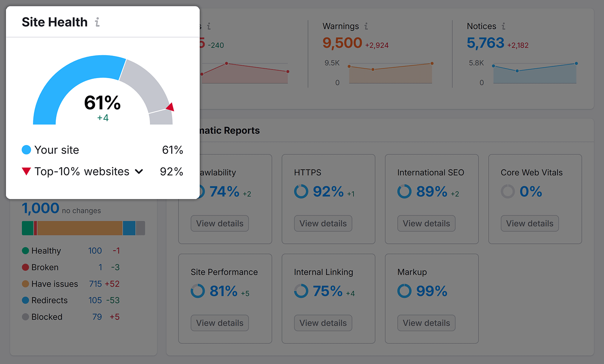Click the Site Health info icon

tap(98, 22)
